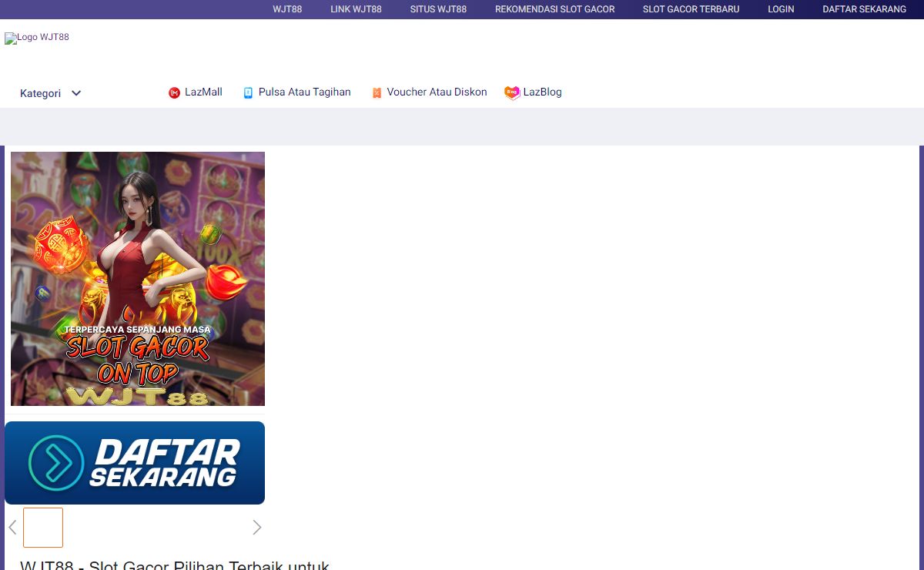Open SITUS WJT88 menu item
This screenshot has width=924, height=570.
coord(438,9)
